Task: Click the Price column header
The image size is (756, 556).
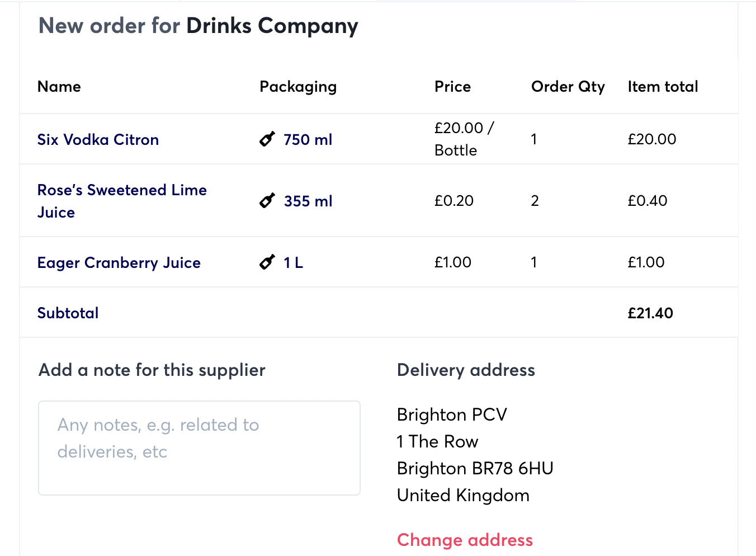Action: pos(452,87)
